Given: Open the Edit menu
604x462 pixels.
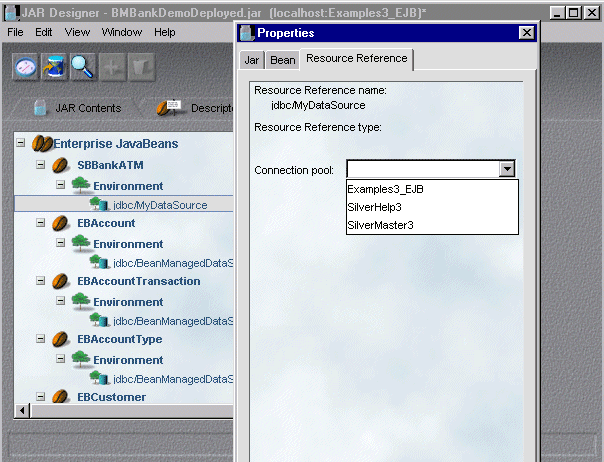Looking at the screenshot, I should point(44,32).
